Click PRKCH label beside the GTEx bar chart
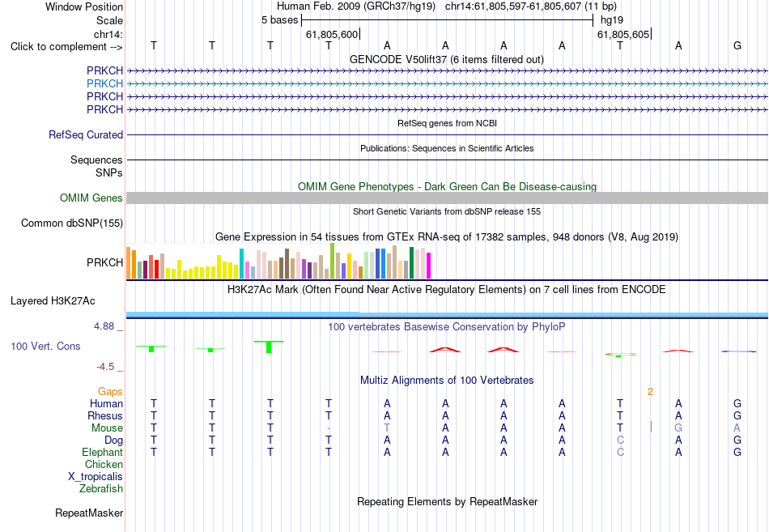The height and width of the screenshot is (532, 769). tap(104, 262)
